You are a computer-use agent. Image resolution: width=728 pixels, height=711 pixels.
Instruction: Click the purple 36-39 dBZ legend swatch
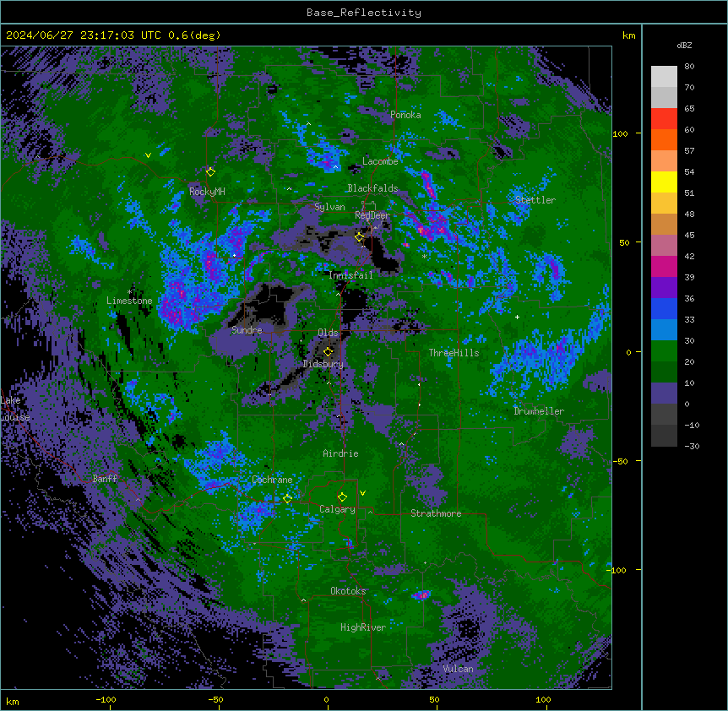664,288
